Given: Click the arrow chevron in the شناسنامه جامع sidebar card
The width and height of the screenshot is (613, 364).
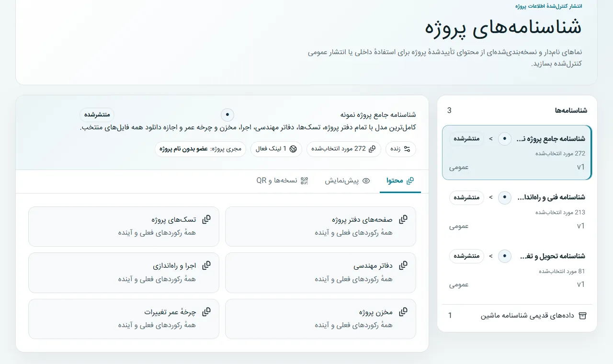Looking at the screenshot, I should 490,139.
